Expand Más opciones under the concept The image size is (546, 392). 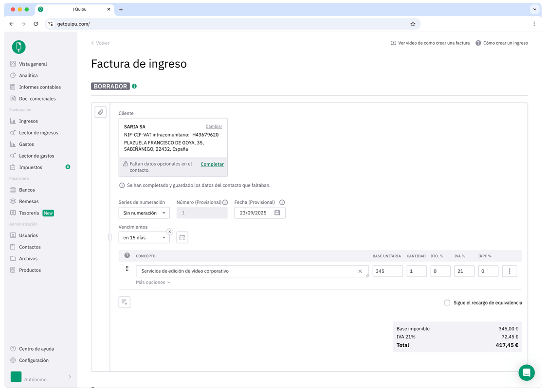click(153, 283)
